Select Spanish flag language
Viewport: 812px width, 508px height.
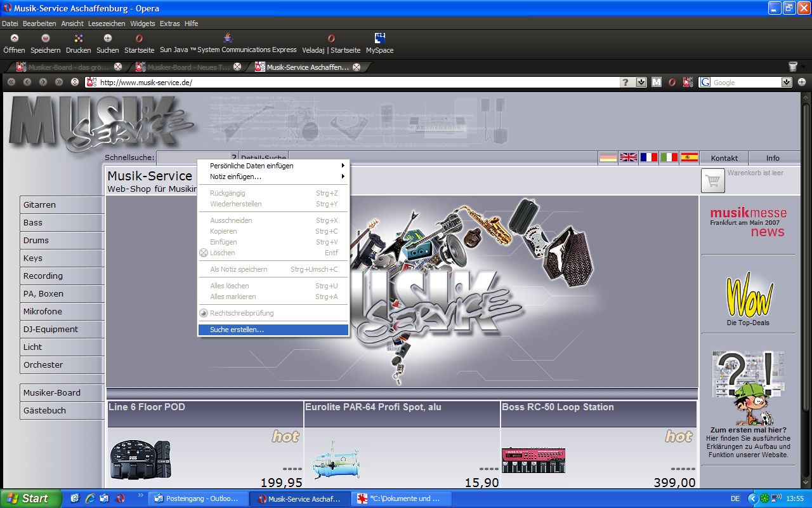tap(690, 157)
